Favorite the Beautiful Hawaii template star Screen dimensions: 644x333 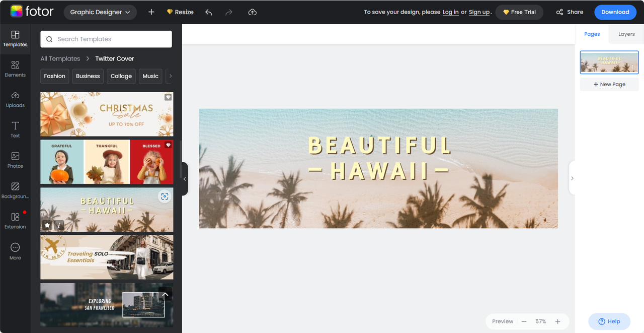point(47,225)
